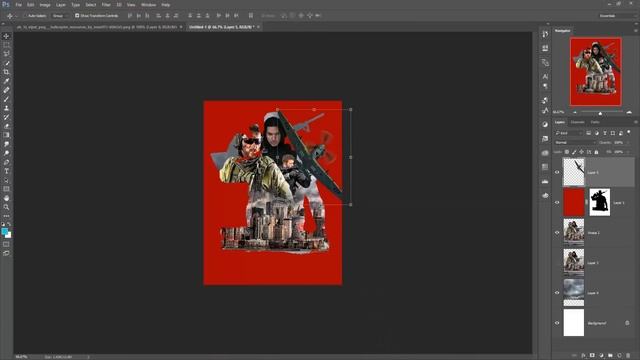This screenshot has height=360, width=640.
Task: Switch to the Channels tab
Action: [578, 122]
